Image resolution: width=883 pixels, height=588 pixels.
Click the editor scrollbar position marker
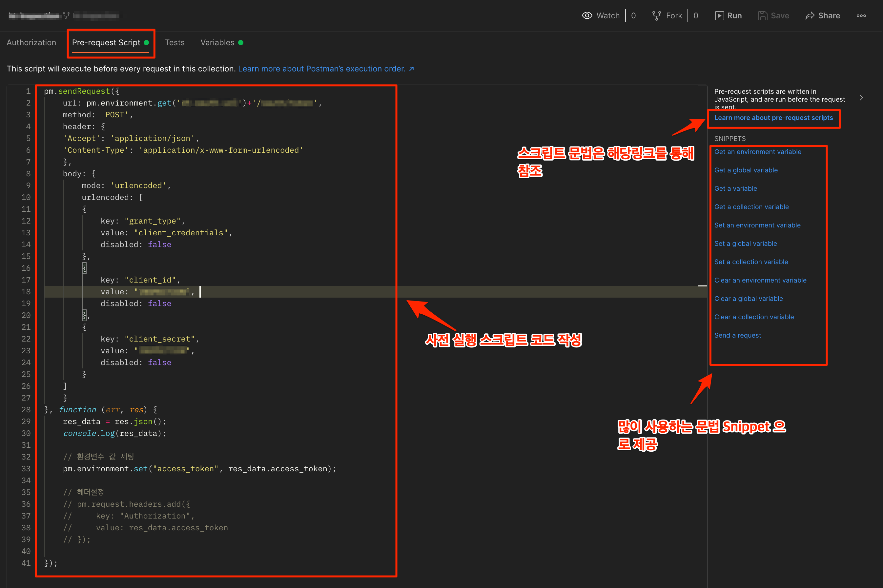click(702, 286)
